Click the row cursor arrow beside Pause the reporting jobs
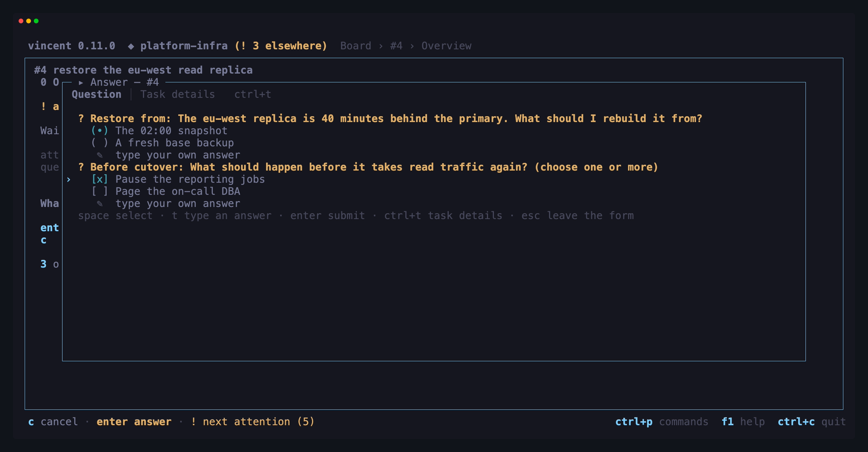The height and width of the screenshot is (452, 868). point(69,179)
